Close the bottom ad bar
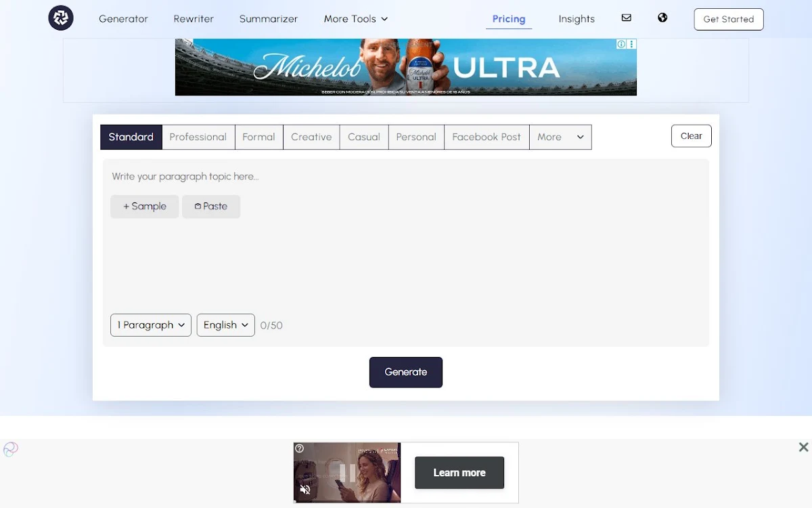812x508 pixels. tap(803, 447)
